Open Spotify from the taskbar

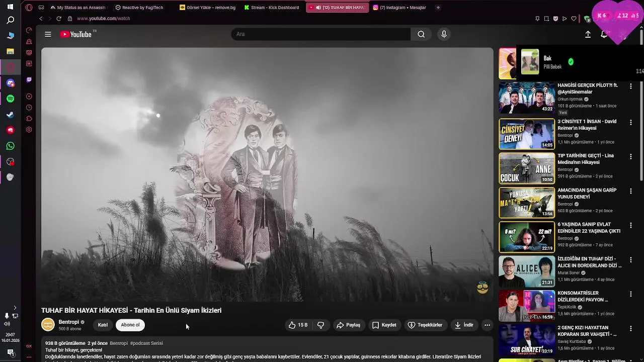11,99
